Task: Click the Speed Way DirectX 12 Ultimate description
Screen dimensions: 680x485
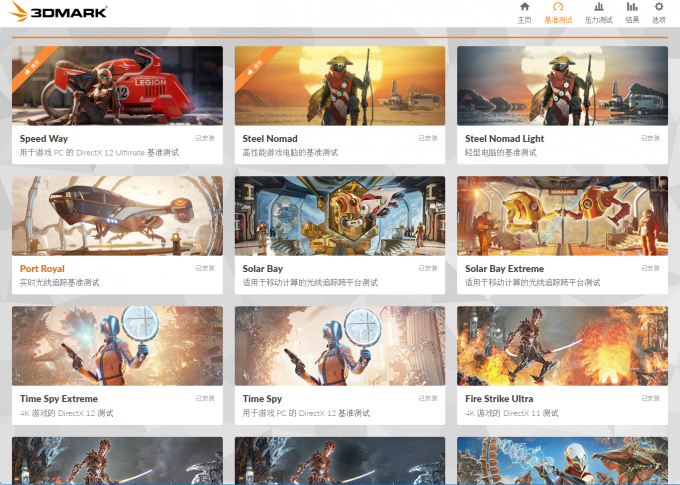Action: (99, 153)
